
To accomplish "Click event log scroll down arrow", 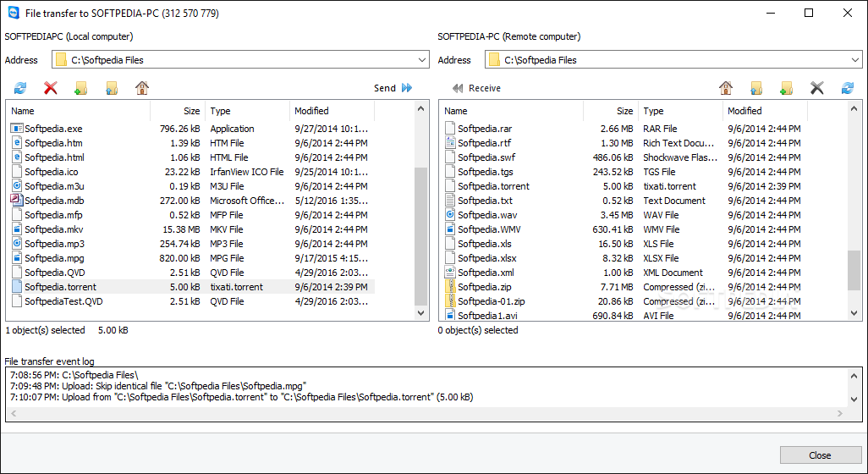I will 854,400.
